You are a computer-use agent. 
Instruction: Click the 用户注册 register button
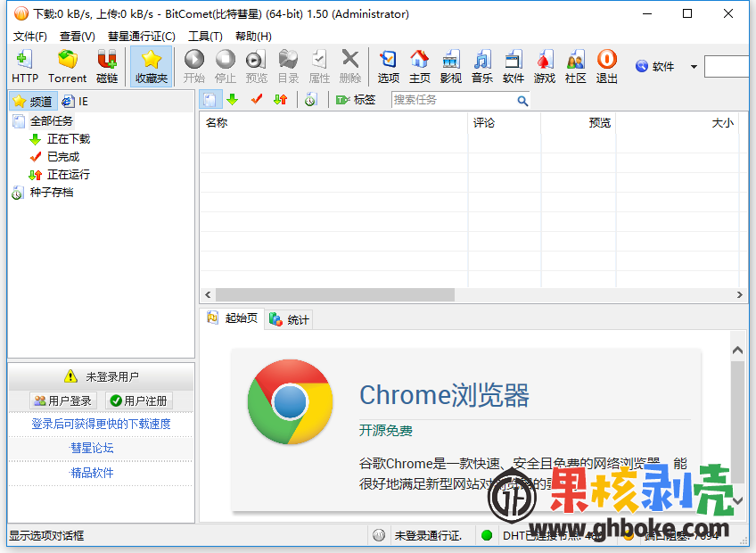(139, 400)
